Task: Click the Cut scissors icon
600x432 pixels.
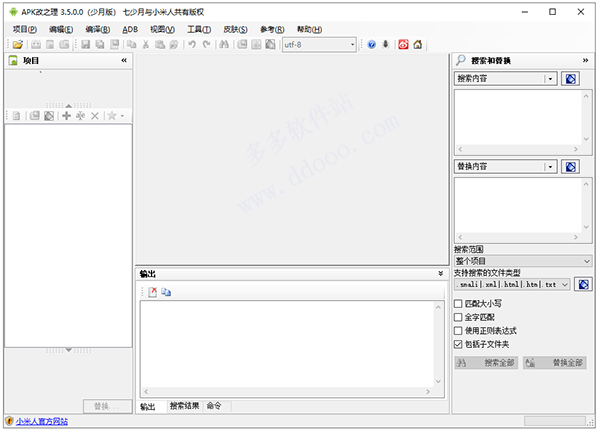Action: [146, 45]
